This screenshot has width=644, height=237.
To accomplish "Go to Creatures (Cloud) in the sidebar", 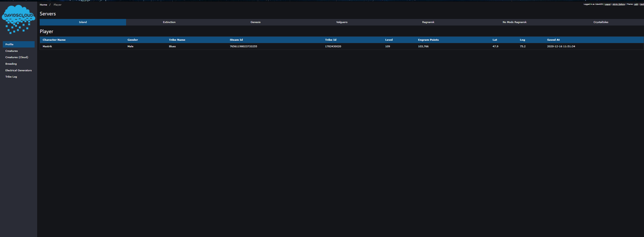I will [x=17, y=57].
